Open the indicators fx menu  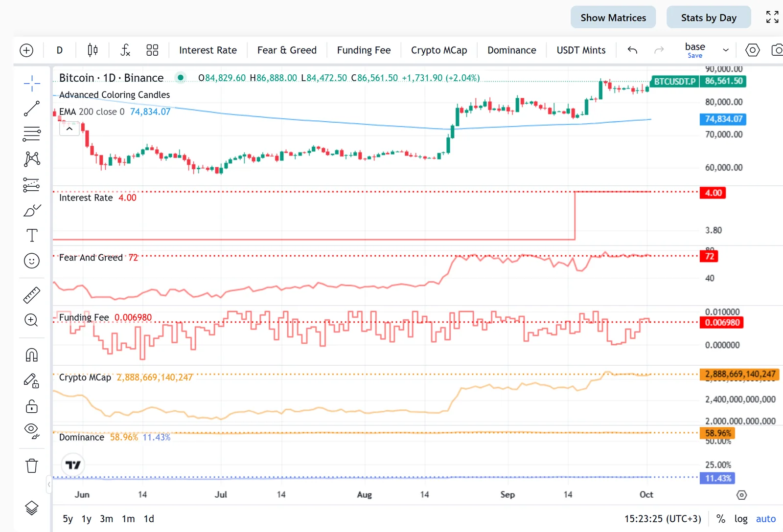(x=125, y=50)
